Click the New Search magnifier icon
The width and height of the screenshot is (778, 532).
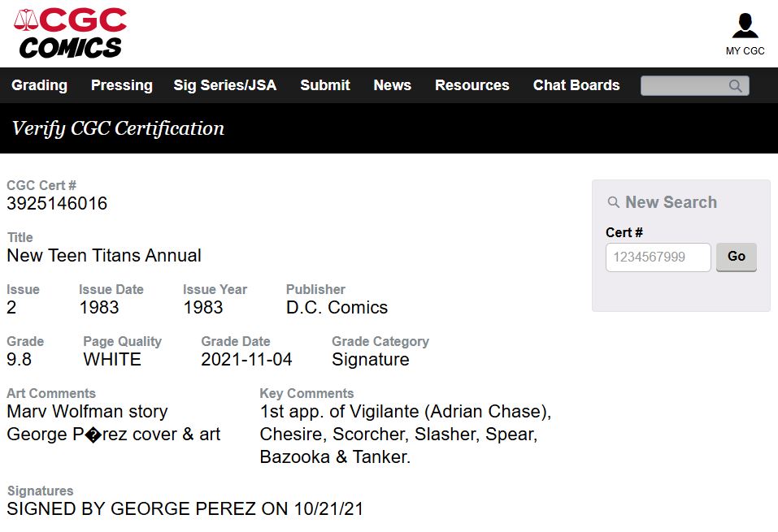click(x=614, y=202)
